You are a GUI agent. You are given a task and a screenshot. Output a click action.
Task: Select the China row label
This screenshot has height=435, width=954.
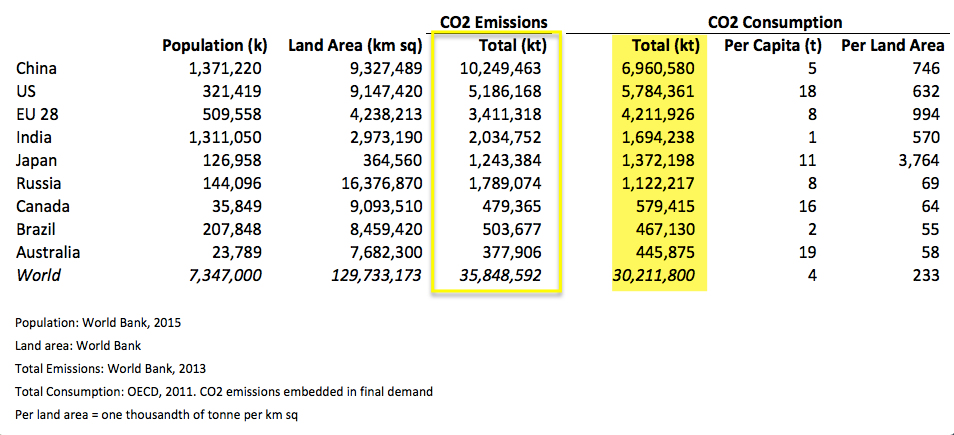tap(37, 68)
